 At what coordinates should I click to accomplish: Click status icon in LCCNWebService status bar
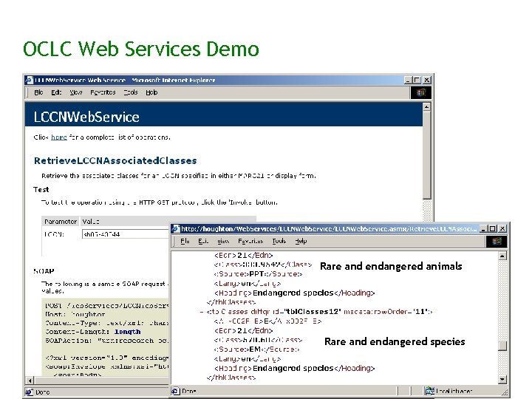click(x=30, y=392)
